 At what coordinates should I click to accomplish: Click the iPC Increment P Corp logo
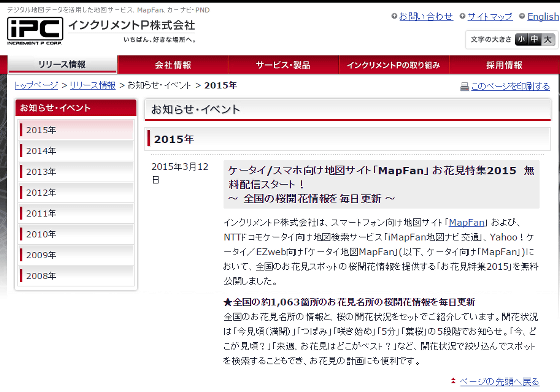[x=35, y=31]
